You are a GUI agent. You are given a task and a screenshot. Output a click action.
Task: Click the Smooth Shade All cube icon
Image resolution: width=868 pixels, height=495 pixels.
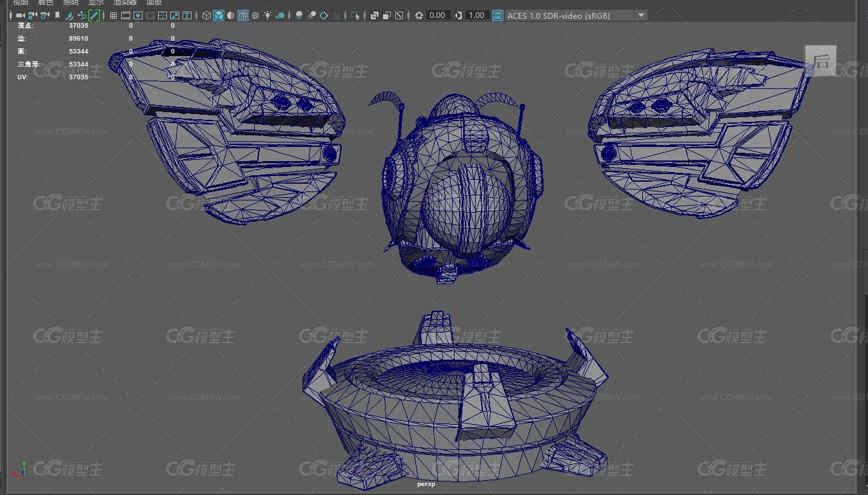[x=219, y=15]
